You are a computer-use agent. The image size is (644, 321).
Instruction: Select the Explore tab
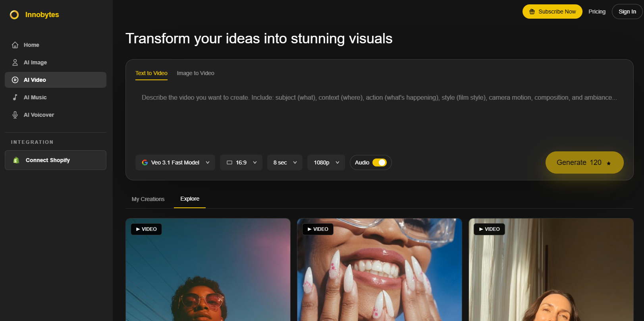coord(190,199)
